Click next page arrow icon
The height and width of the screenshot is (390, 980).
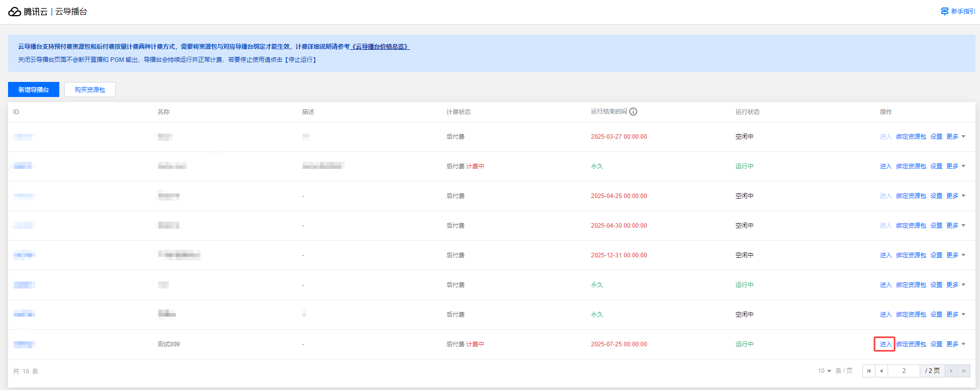coord(951,371)
